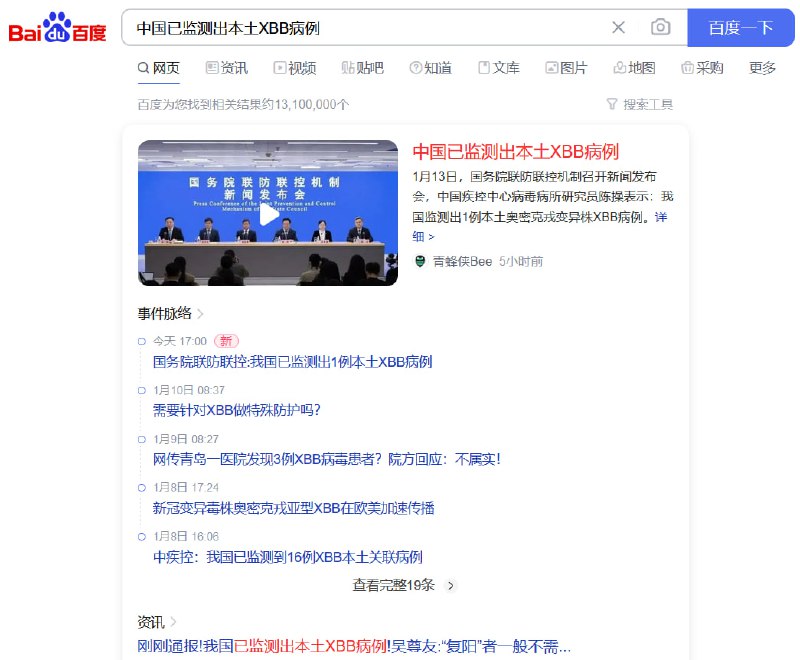
Task: Open image search via the camera icon
Action: [x=660, y=27]
